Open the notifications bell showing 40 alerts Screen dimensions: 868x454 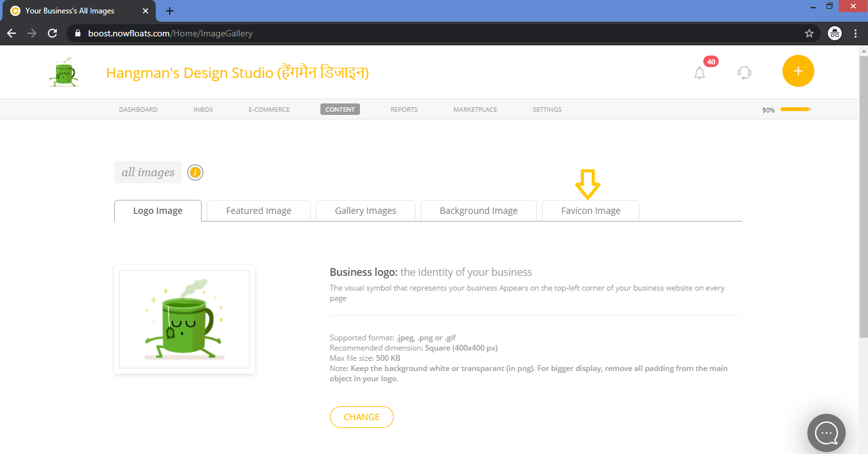point(699,72)
